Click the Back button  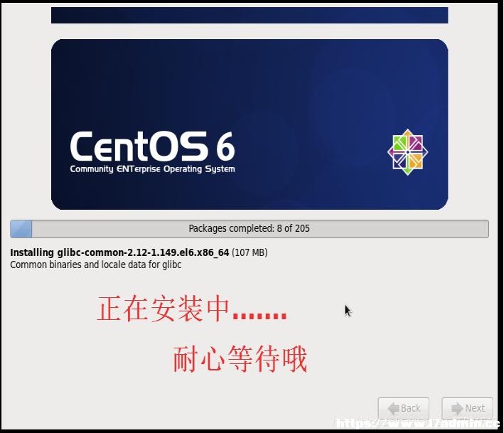coord(403,408)
